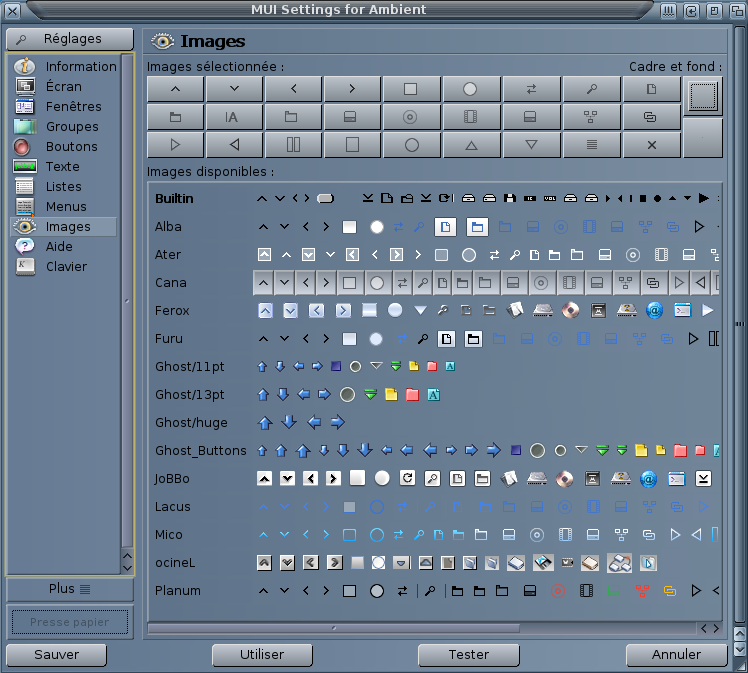The height and width of the screenshot is (673, 748).
Task: Select the JoBBo image set row
Action: 435,478
